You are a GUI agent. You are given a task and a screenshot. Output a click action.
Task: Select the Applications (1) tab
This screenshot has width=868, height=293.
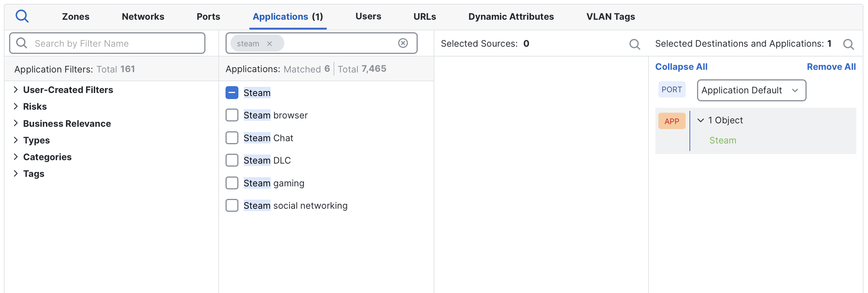[x=288, y=17]
